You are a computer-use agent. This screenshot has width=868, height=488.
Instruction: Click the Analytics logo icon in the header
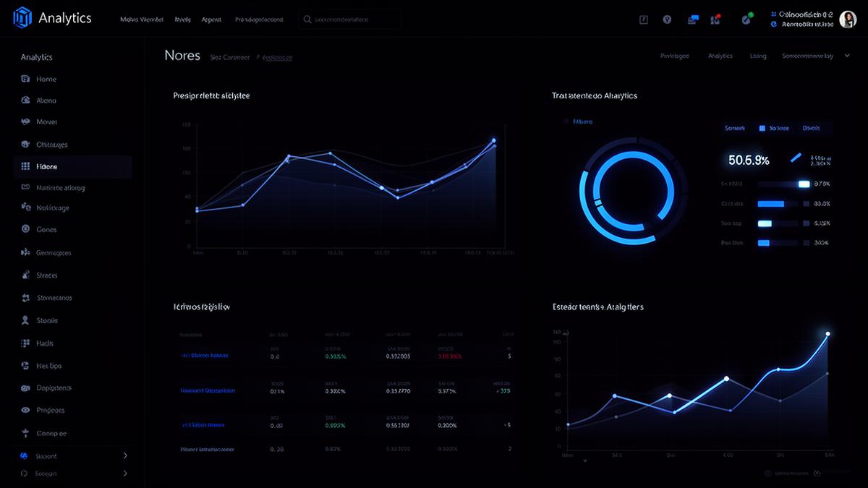22,17
